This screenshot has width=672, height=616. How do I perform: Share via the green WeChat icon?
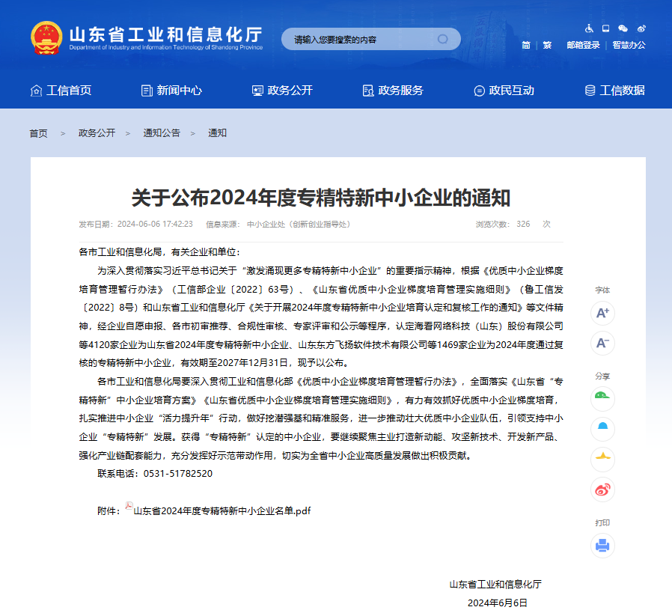click(x=602, y=398)
